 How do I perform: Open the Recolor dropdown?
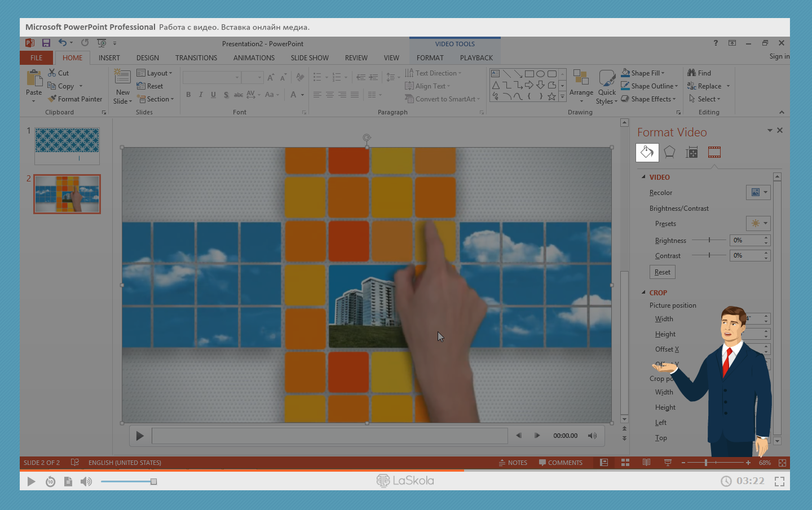click(x=758, y=193)
